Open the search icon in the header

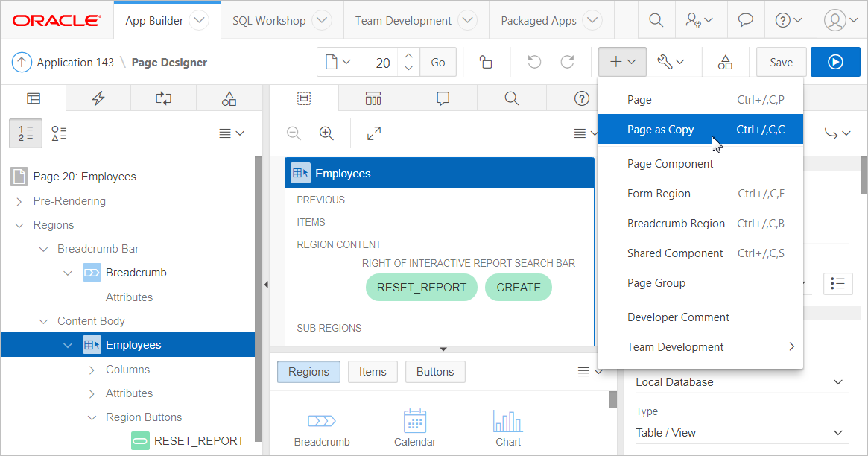[656, 21]
